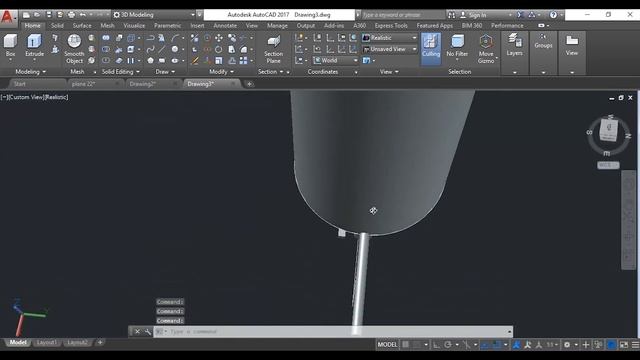
Task: Undo using the quick access arrow
Action: (83, 15)
